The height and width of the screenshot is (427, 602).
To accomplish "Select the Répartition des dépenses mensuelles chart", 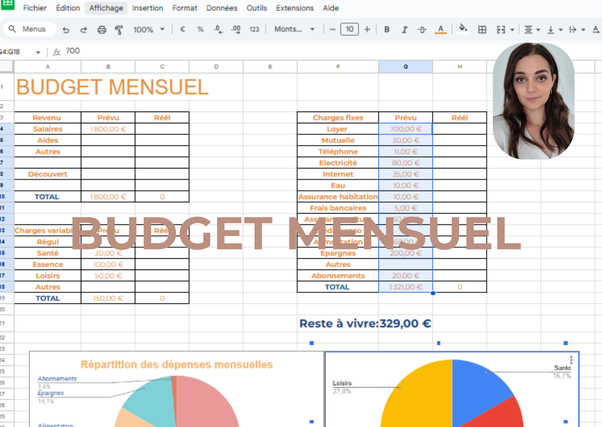I will click(x=177, y=389).
